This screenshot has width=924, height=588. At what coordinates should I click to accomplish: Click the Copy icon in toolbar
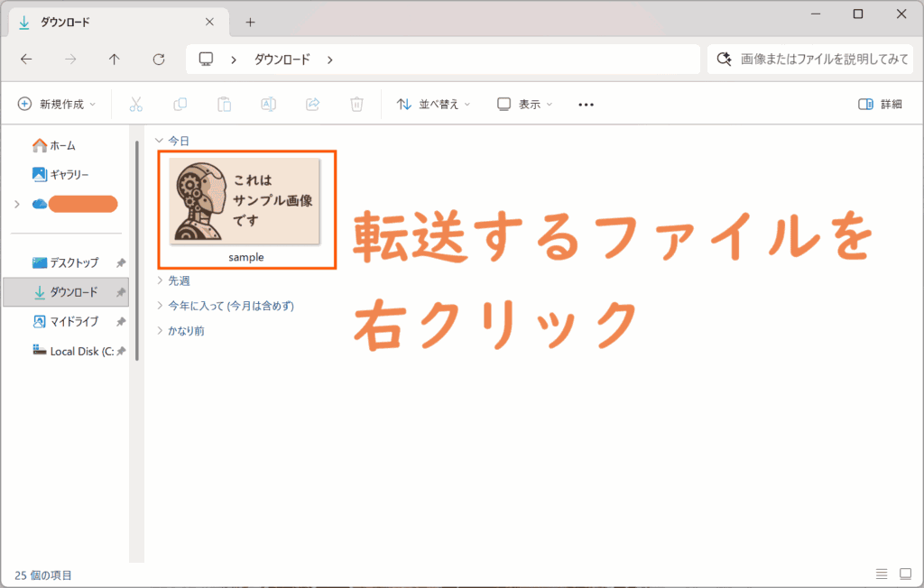pyautogui.click(x=180, y=105)
